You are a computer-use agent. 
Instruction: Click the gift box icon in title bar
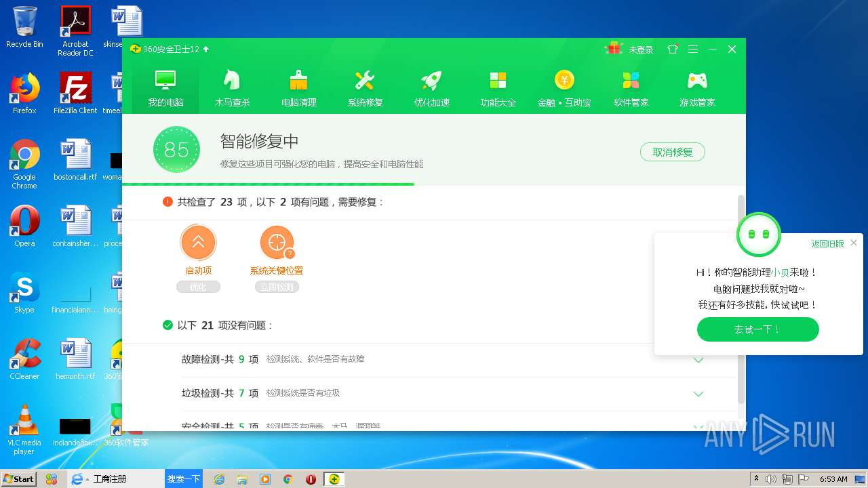(614, 49)
